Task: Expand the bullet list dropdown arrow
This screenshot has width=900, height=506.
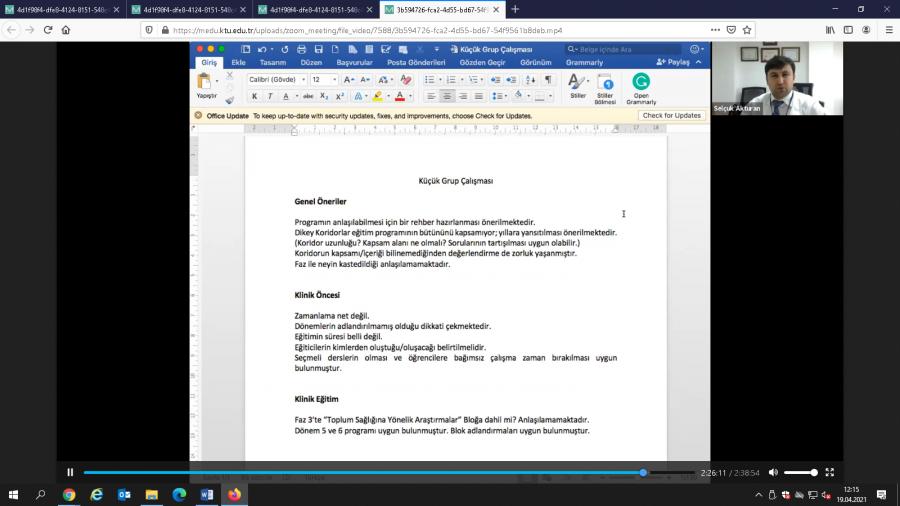Action: pos(438,79)
